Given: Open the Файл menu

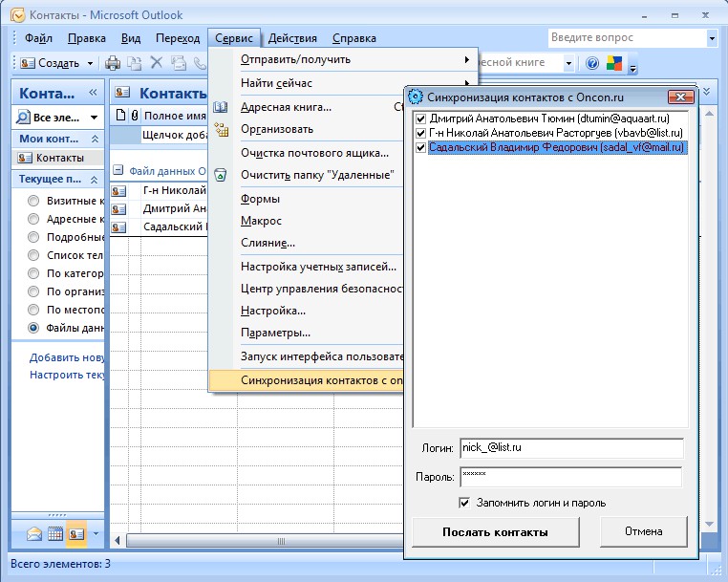Looking at the screenshot, I should [x=38, y=38].
